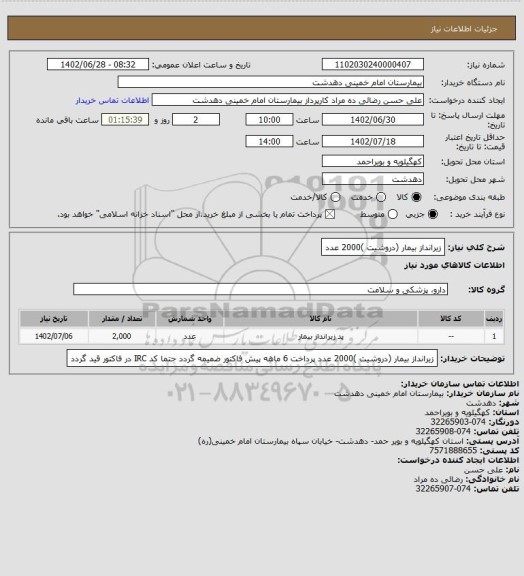
Task: Click the اطلاعات کالاهای مورد نیاز section heading
Action: (x=454, y=265)
